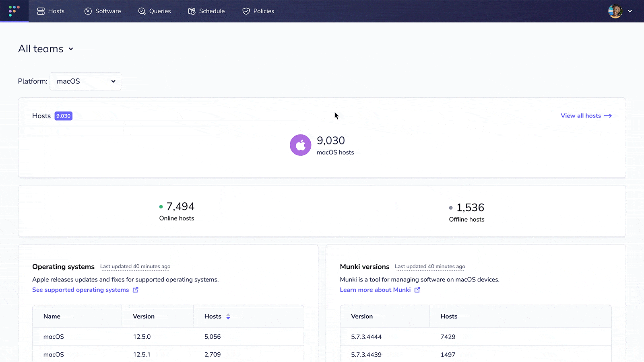This screenshot has height=362, width=644.
Task: Click the user avatar picture
Action: click(615, 11)
